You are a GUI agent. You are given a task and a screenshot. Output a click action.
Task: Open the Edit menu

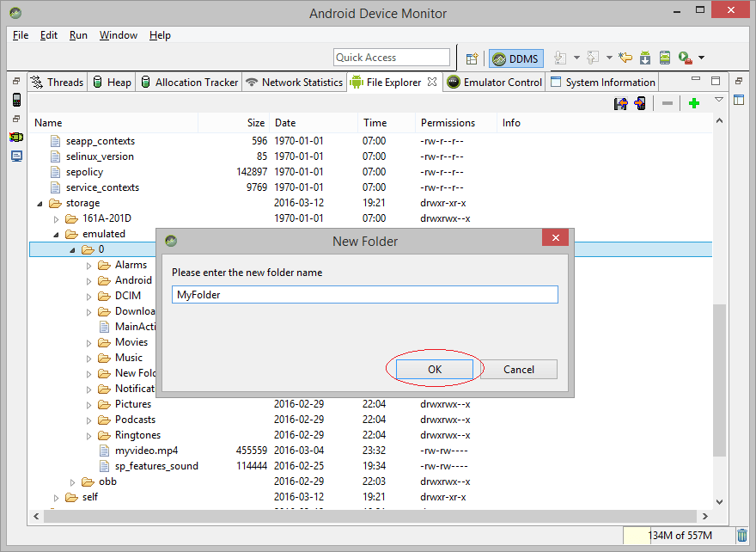[x=49, y=35]
